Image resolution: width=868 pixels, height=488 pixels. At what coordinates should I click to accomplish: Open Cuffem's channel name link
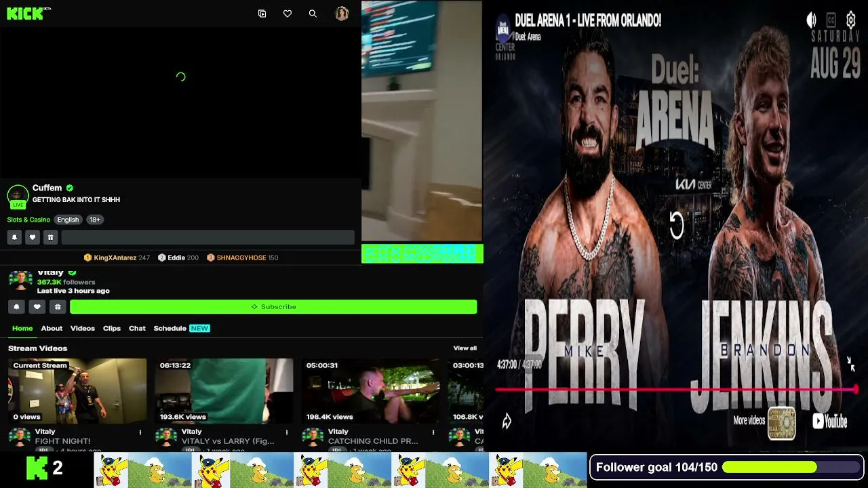47,188
